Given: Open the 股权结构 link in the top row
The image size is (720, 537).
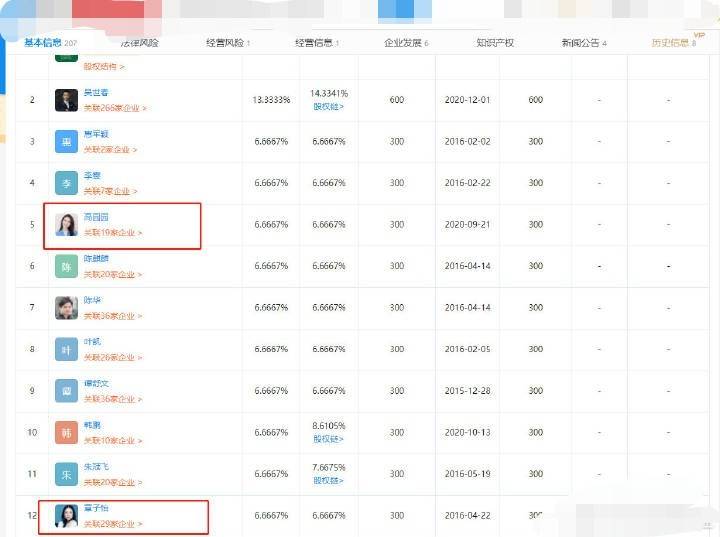Looking at the screenshot, I should pyautogui.click(x=104, y=67).
